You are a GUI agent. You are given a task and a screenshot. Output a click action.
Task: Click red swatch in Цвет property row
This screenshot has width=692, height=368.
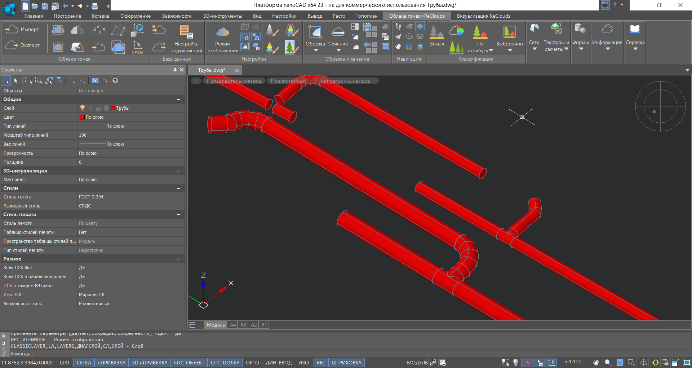click(x=82, y=117)
